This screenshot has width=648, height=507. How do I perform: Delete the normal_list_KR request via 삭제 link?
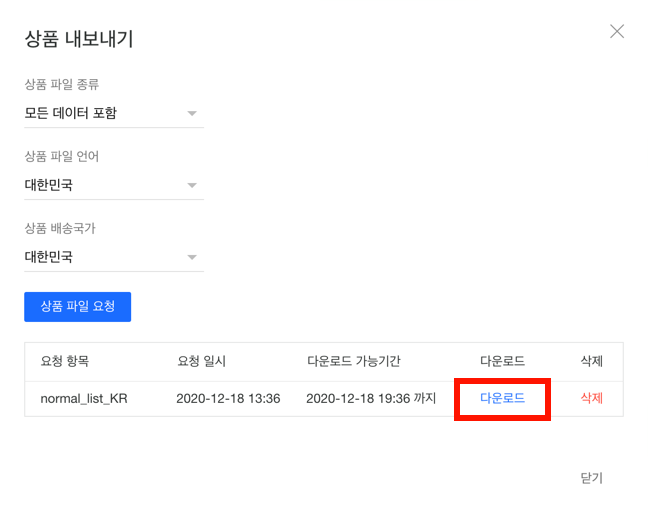[x=592, y=398]
